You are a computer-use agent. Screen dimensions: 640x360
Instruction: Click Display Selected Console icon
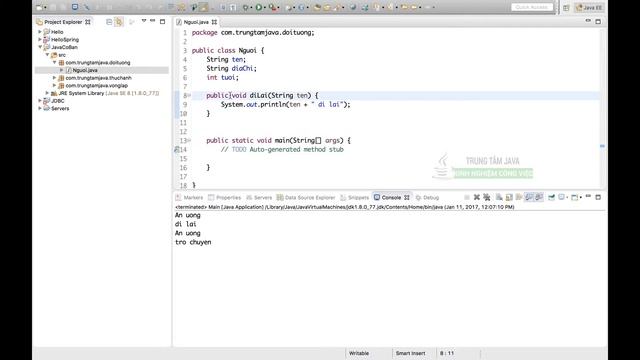(x=562, y=197)
